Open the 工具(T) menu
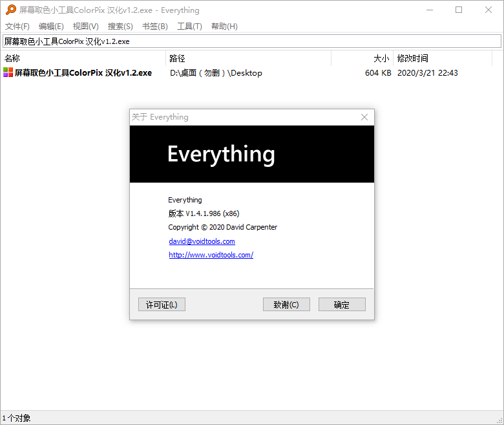This screenshot has height=425, width=504. tap(189, 26)
